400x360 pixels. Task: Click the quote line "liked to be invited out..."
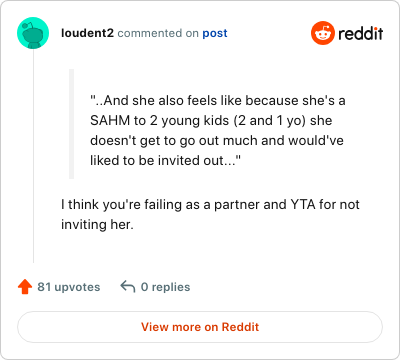[x=165, y=160]
